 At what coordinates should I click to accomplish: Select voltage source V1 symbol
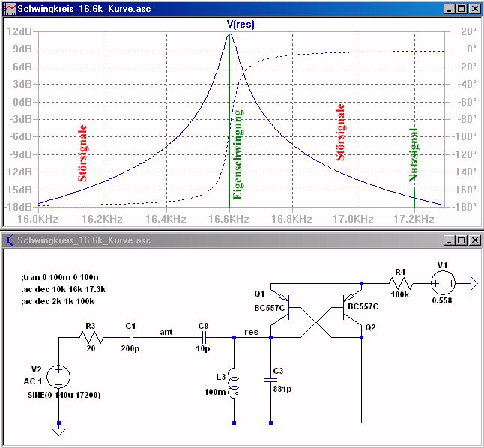pyautogui.click(x=443, y=283)
